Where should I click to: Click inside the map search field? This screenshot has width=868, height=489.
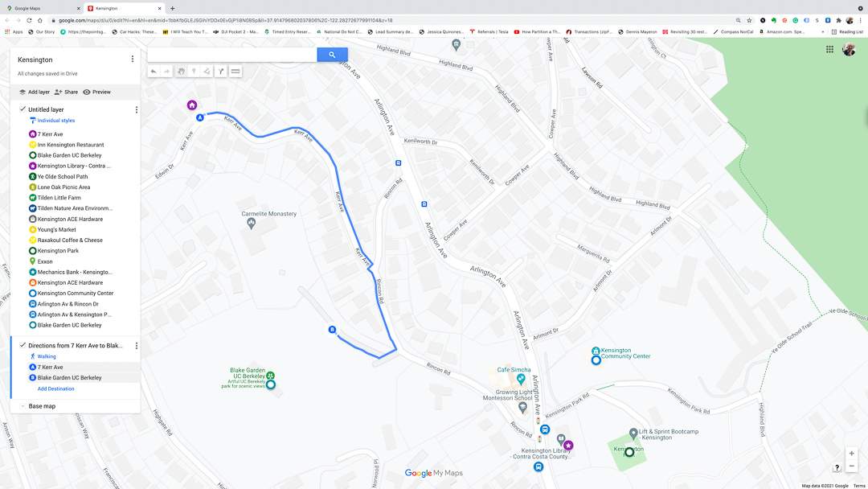tap(232, 54)
